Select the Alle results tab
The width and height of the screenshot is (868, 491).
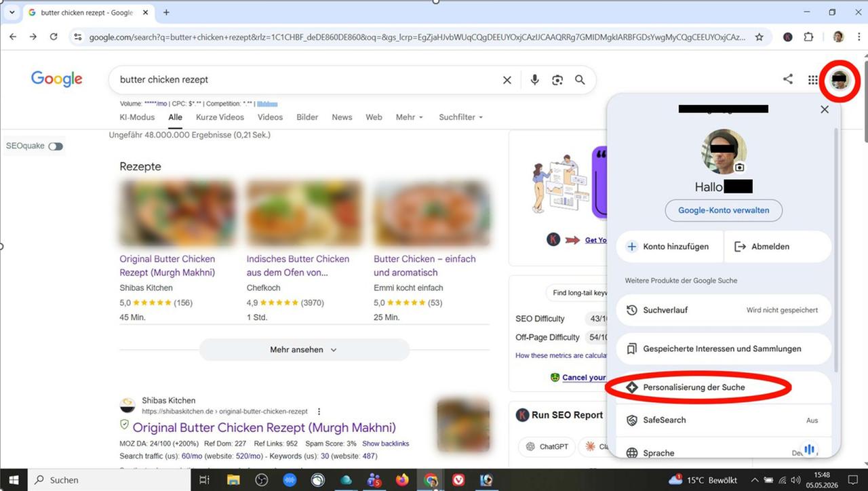(x=175, y=117)
